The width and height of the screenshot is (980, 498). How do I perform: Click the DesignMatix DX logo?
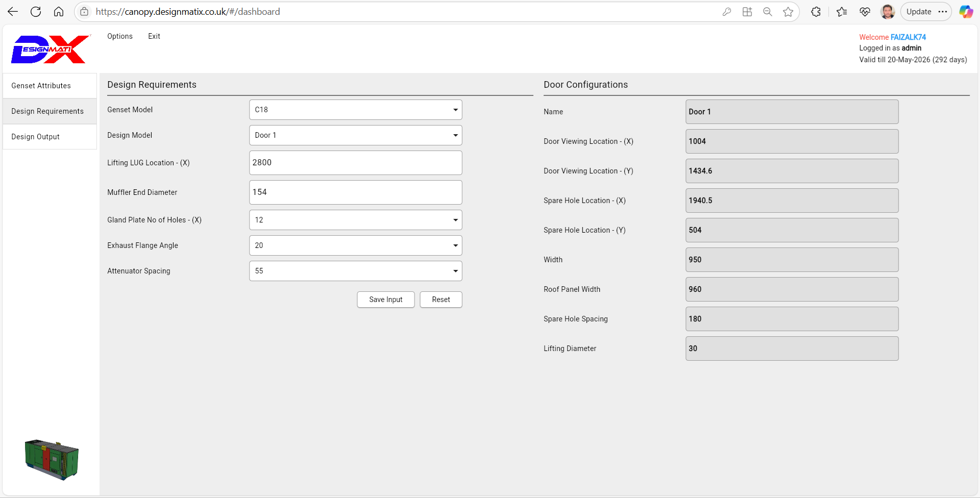pyautogui.click(x=50, y=49)
